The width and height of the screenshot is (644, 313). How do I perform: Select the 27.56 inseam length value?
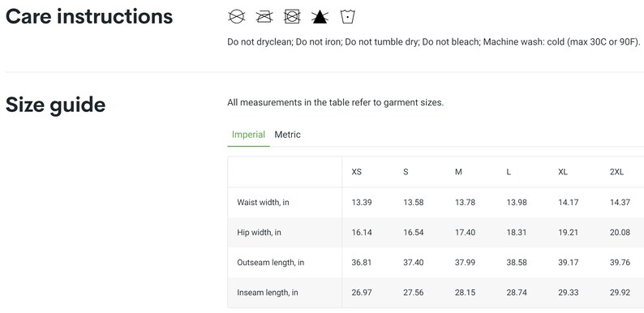[x=413, y=293]
